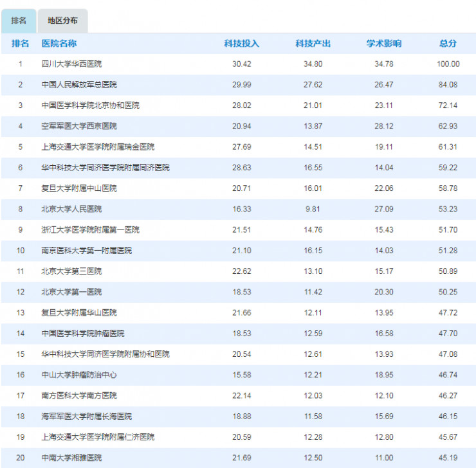
Task: Switch to the 地区分布 tab
Action: 62,21
